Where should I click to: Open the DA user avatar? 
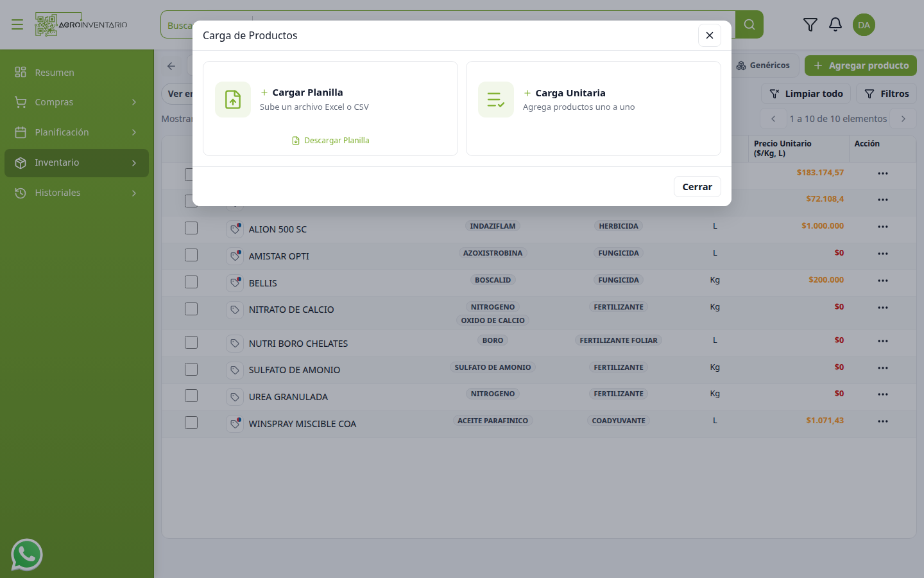pyautogui.click(x=864, y=25)
